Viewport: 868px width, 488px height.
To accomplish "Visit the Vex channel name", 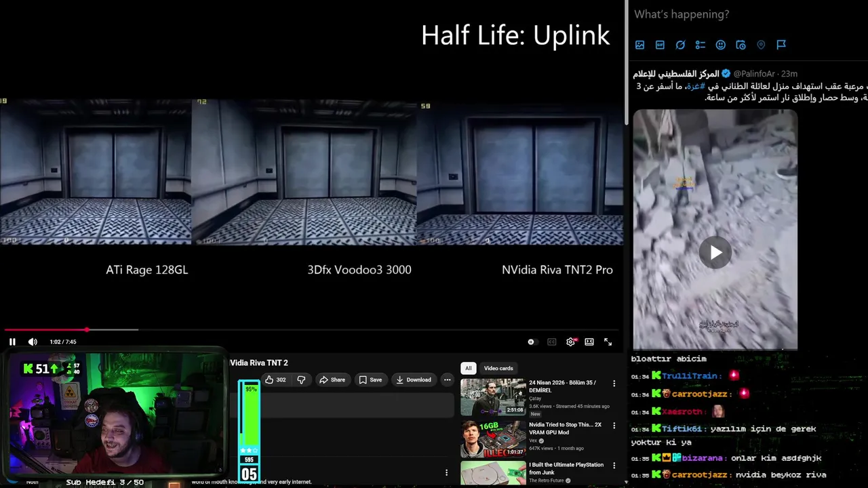I will click(533, 441).
